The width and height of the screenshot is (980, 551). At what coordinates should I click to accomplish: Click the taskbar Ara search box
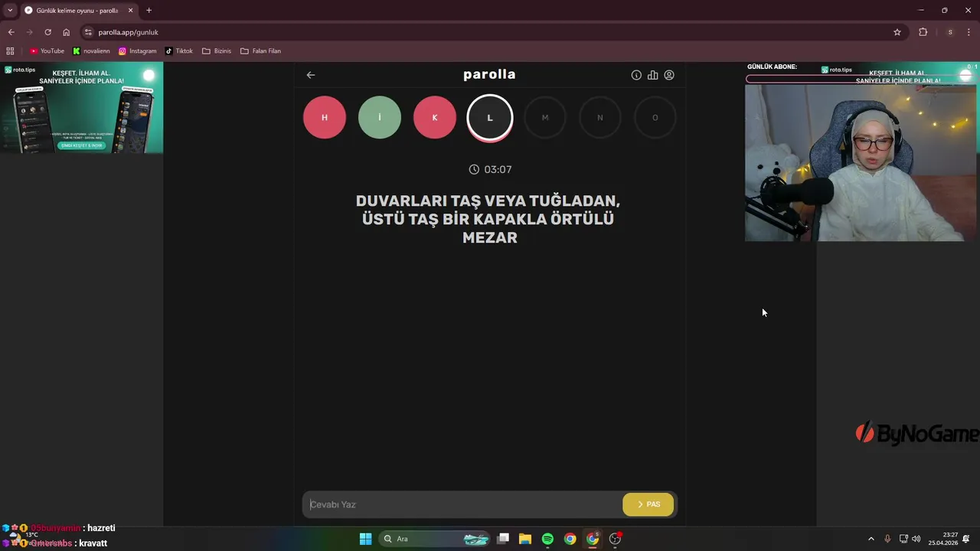click(x=435, y=539)
